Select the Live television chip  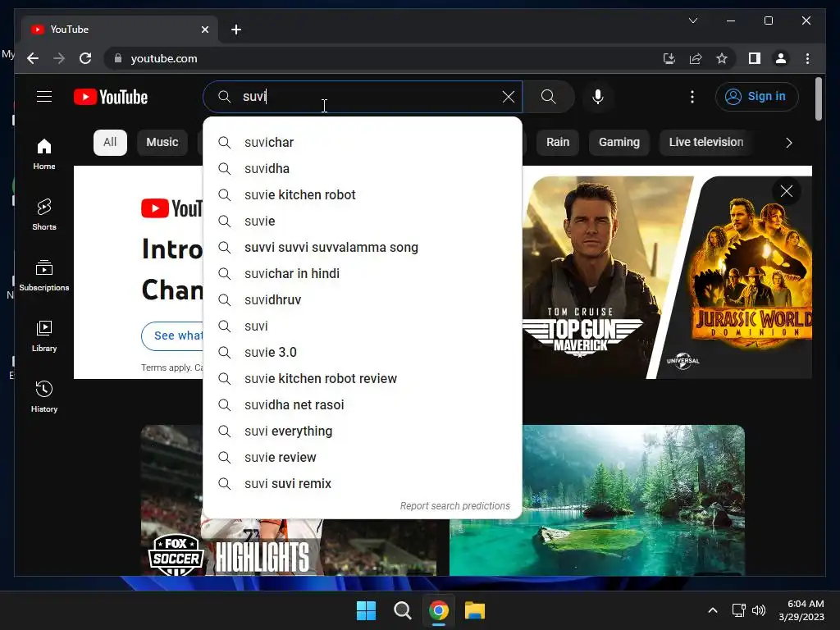click(x=705, y=142)
